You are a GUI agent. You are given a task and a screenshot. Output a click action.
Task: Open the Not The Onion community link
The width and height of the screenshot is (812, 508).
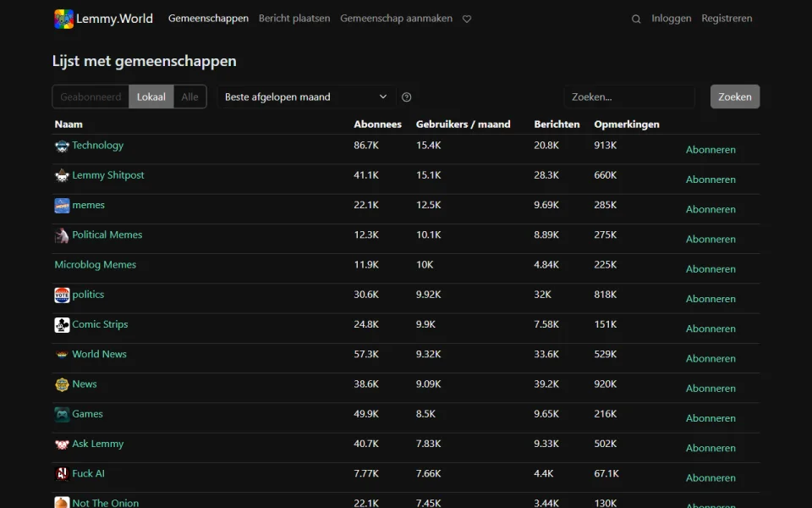coord(106,503)
